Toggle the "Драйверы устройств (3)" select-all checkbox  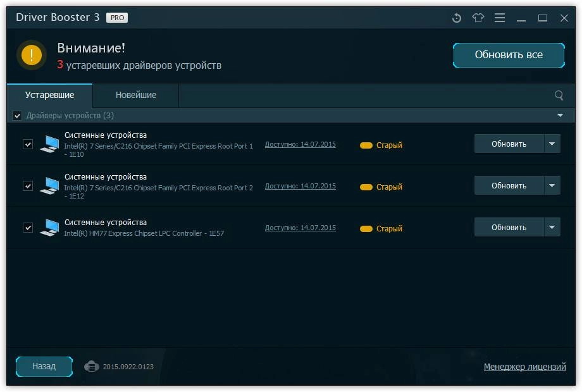click(17, 116)
